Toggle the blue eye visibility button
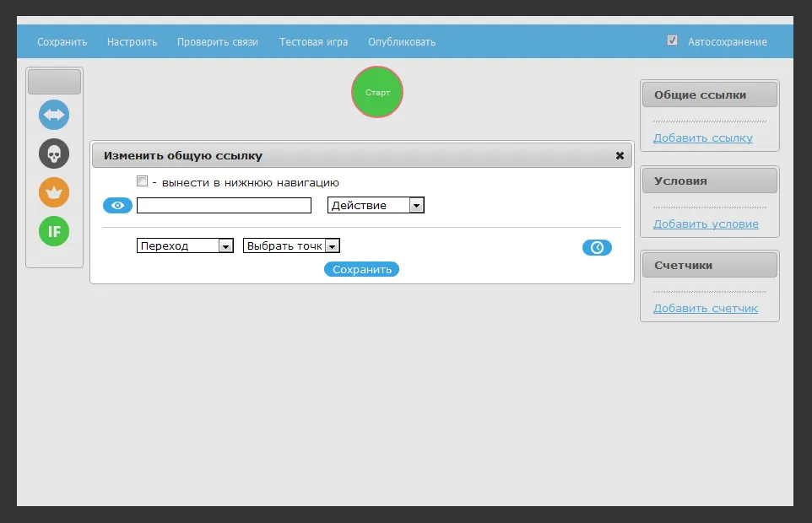This screenshot has height=523, width=812. (117, 205)
